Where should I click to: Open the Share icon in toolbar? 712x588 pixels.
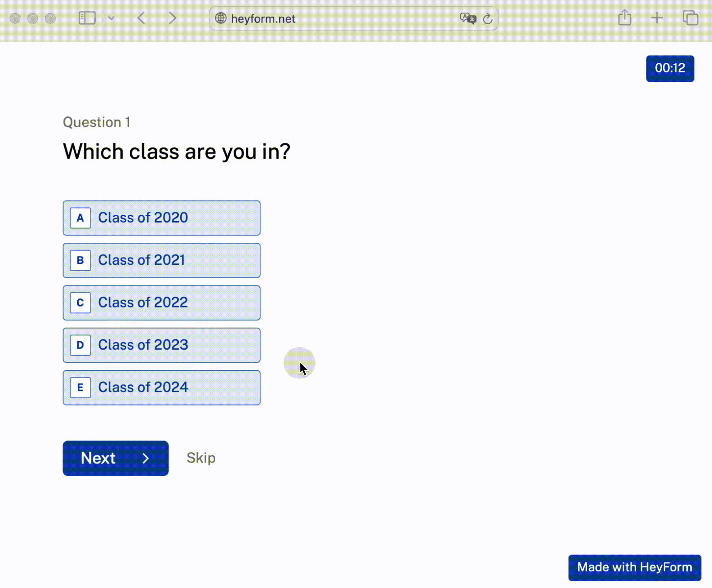pyautogui.click(x=624, y=18)
